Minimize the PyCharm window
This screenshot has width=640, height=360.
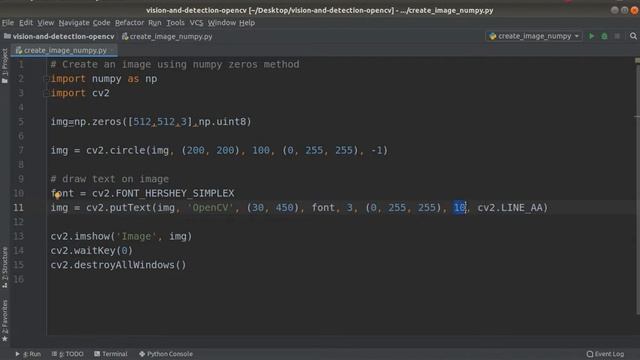615,11
